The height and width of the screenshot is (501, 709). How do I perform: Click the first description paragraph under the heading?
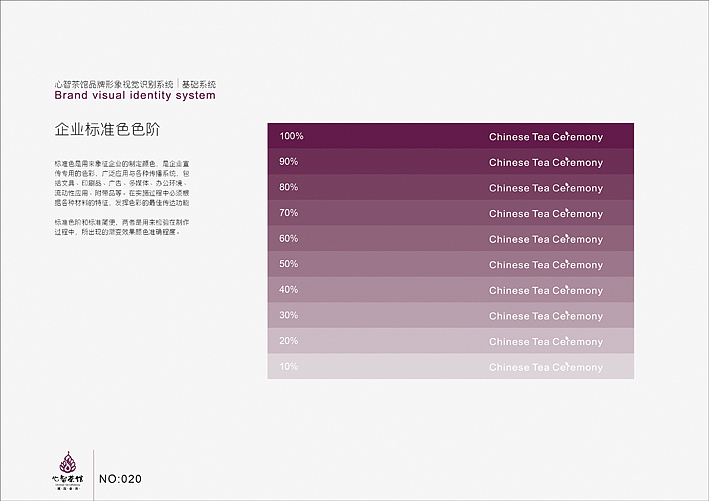point(121,182)
